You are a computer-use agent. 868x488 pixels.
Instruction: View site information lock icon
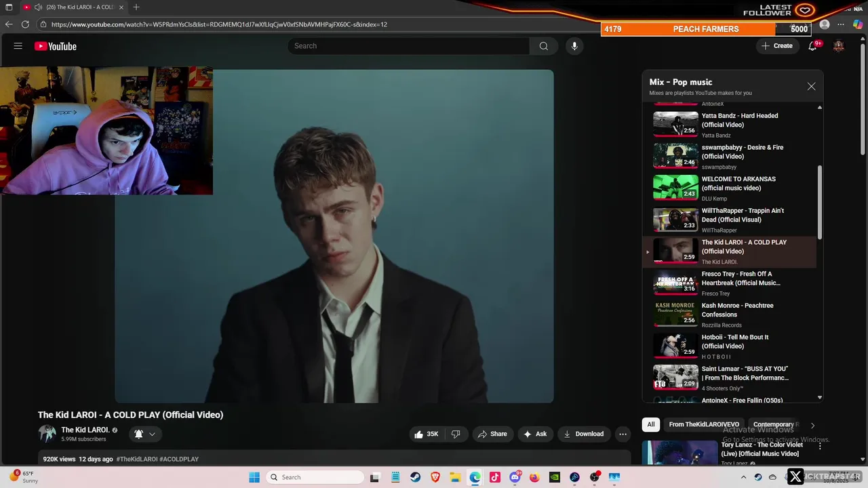tap(43, 24)
